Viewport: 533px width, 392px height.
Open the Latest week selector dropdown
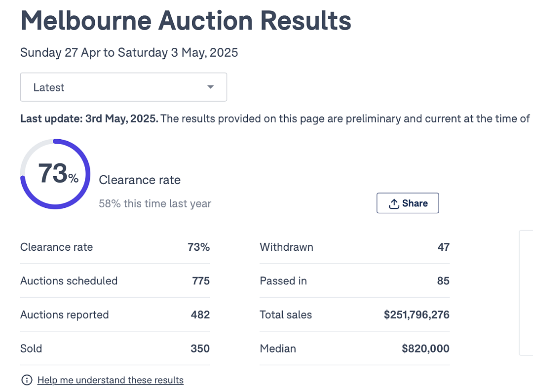pos(123,87)
